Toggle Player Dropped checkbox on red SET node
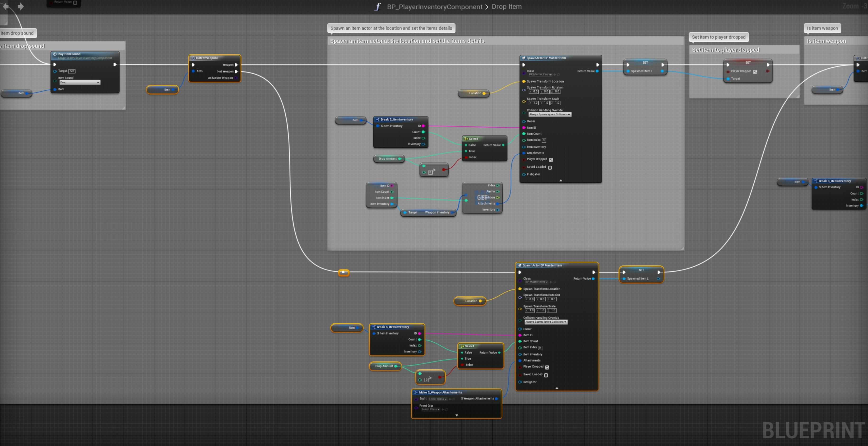 755,72
